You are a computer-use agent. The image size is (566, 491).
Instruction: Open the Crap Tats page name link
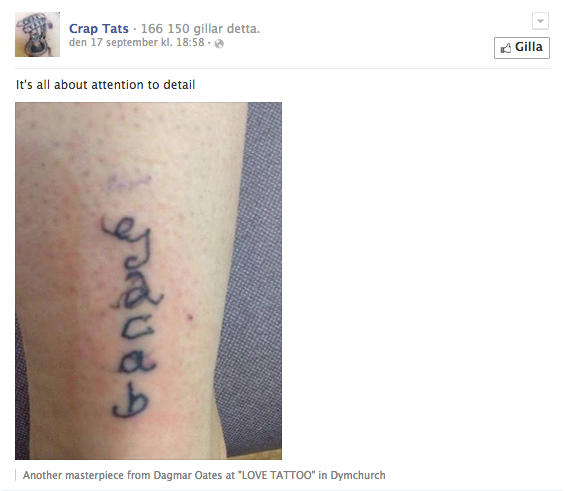[x=99, y=29]
